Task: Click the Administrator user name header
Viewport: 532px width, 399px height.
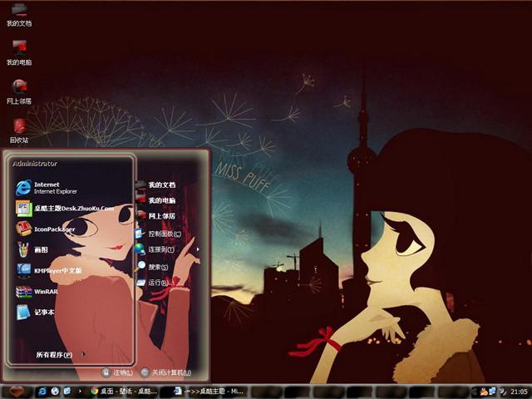Action: (x=35, y=164)
